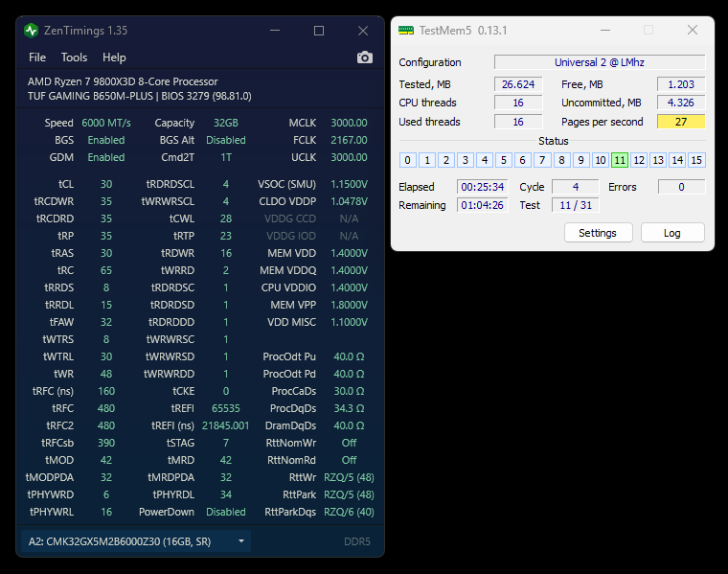Click the Remaining time 01:04:26
728x574 pixels.
483,205
